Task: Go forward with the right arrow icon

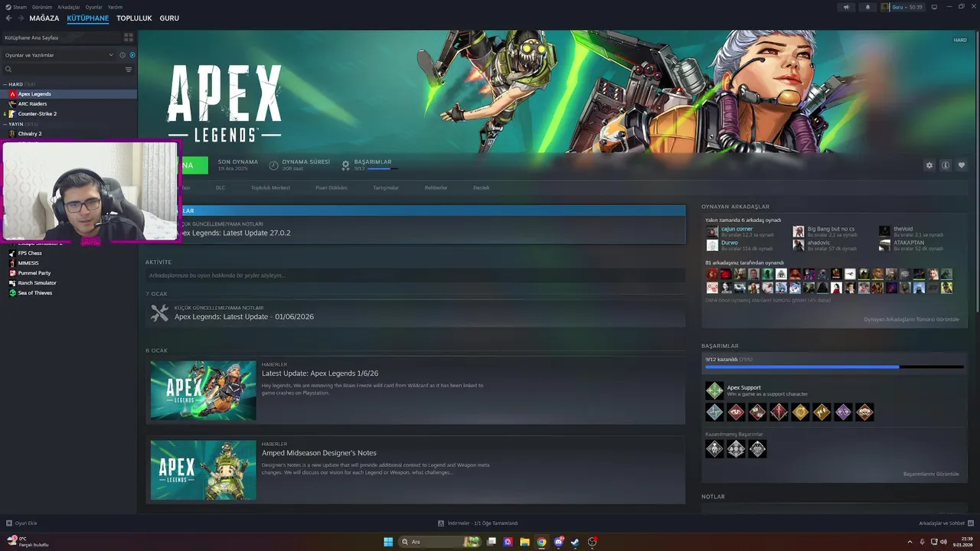Action: 20,18
